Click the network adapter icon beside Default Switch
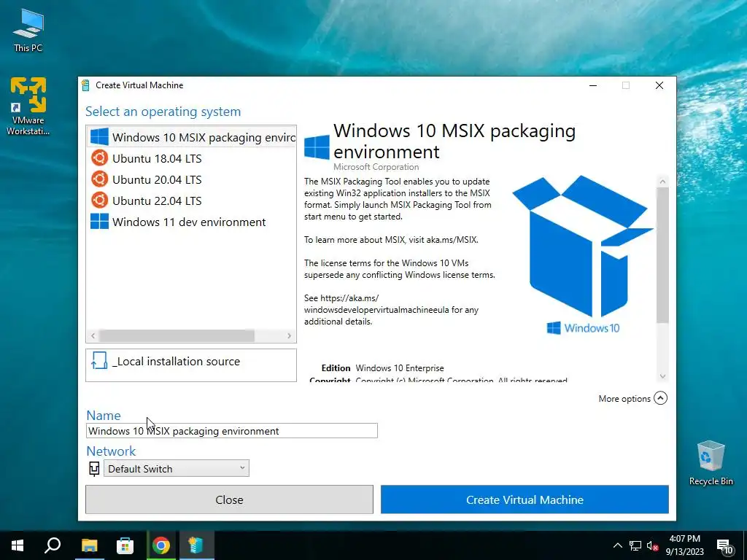The height and width of the screenshot is (560, 747). (x=94, y=469)
